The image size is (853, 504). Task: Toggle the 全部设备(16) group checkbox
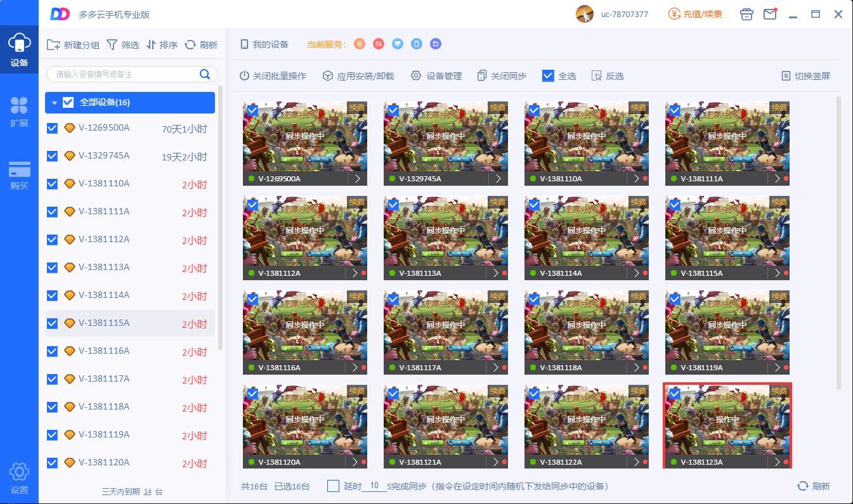[x=68, y=103]
